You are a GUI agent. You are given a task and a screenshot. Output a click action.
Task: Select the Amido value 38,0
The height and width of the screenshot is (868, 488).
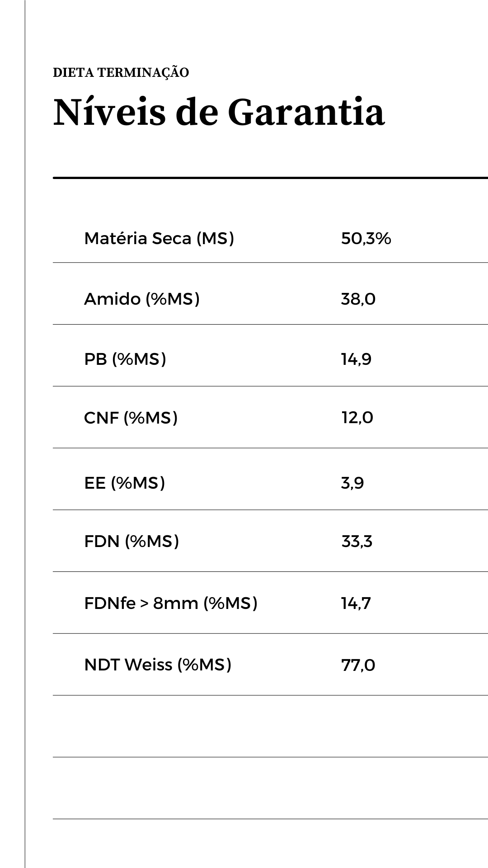(358, 299)
